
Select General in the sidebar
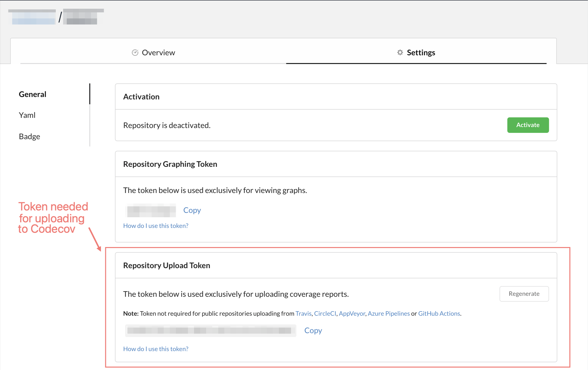[32, 94]
